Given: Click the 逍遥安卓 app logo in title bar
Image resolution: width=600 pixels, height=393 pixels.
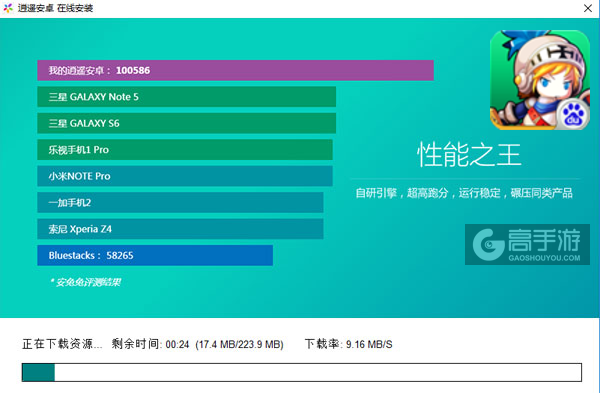Looking at the screenshot, I should pos(8,8).
